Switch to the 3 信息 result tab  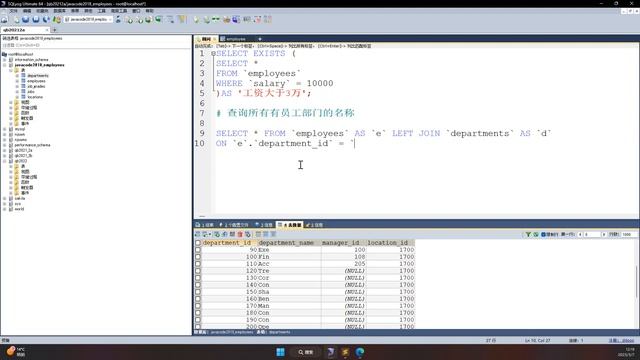tap(264, 225)
